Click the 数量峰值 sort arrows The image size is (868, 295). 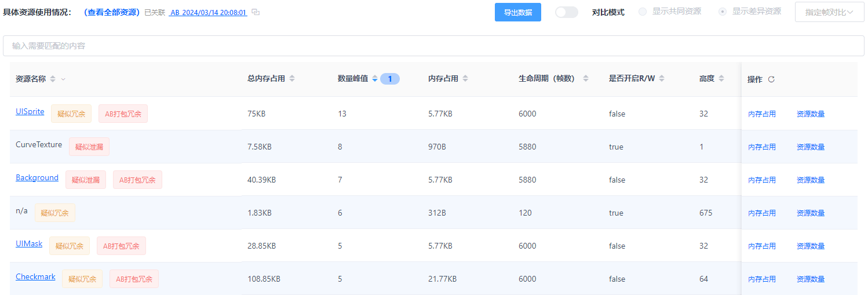pyautogui.click(x=375, y=79)
